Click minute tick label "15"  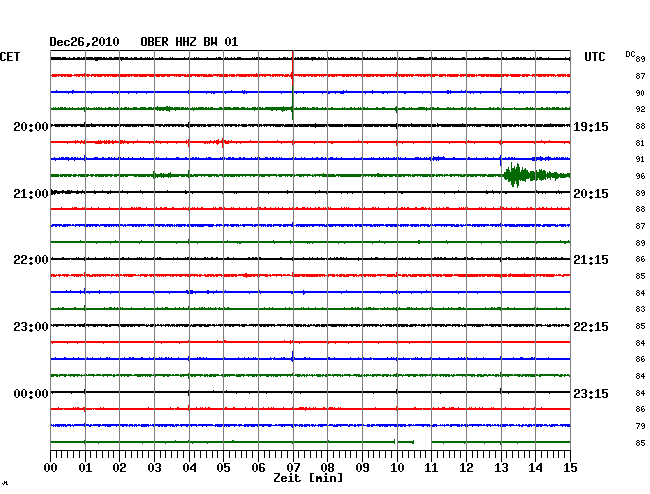point(570,468)
